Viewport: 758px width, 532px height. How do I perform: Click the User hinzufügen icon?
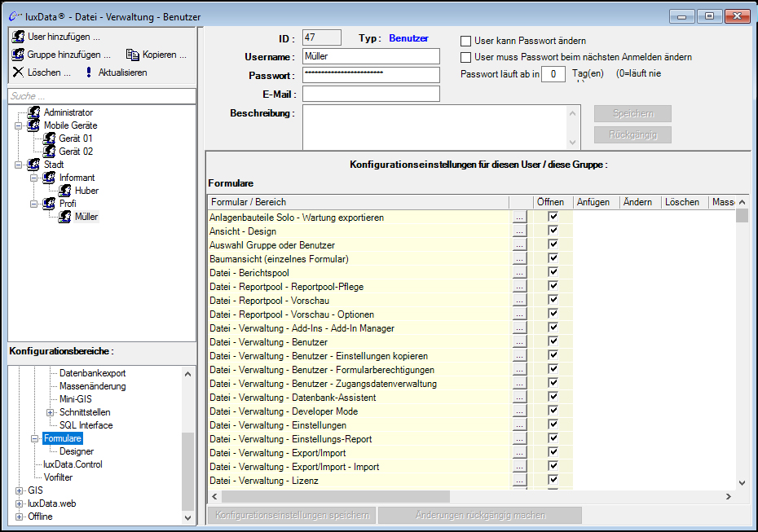[x=19, y=37]
